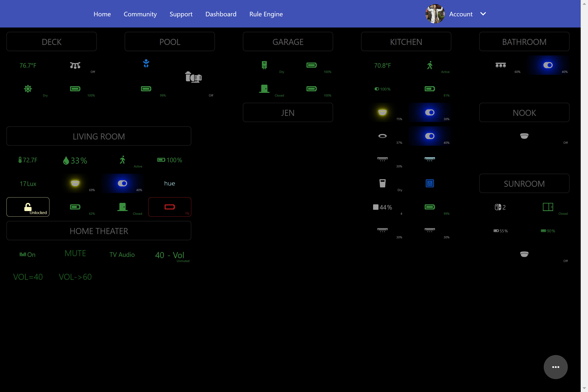Select the hue device in the Living Room

tap(170, 183)
